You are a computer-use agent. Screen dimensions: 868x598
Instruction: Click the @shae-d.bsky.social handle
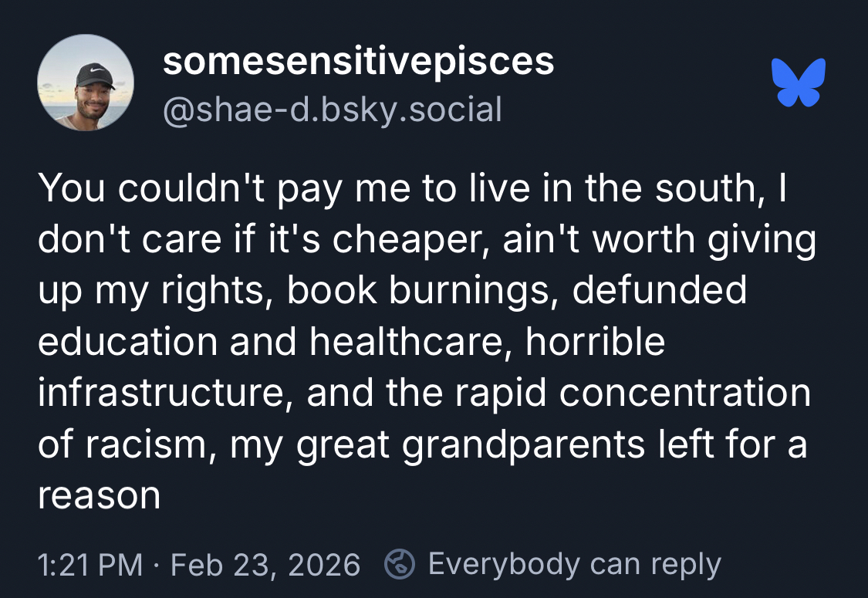pyautogui.click(x=332, y=109)
